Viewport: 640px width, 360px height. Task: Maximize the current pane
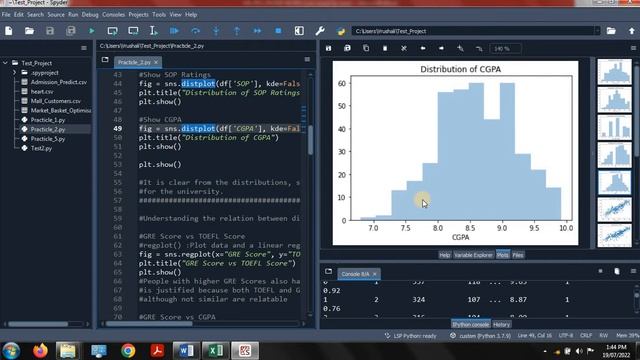tap(299, 31)
